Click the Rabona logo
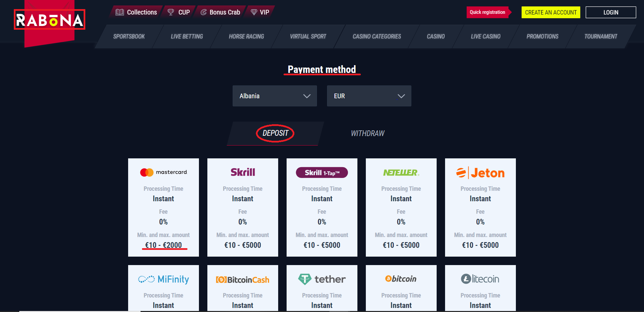The width and height of the screenshot is (644, 312). coord(50,20)
